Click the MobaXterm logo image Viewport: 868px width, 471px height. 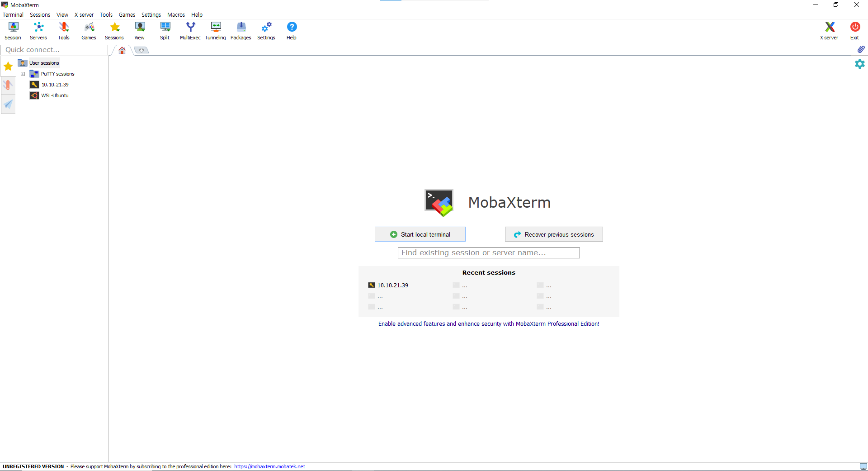[439, 202]
